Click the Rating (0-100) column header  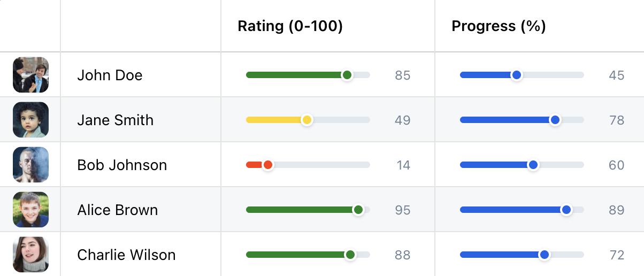(x=290, y=26)
